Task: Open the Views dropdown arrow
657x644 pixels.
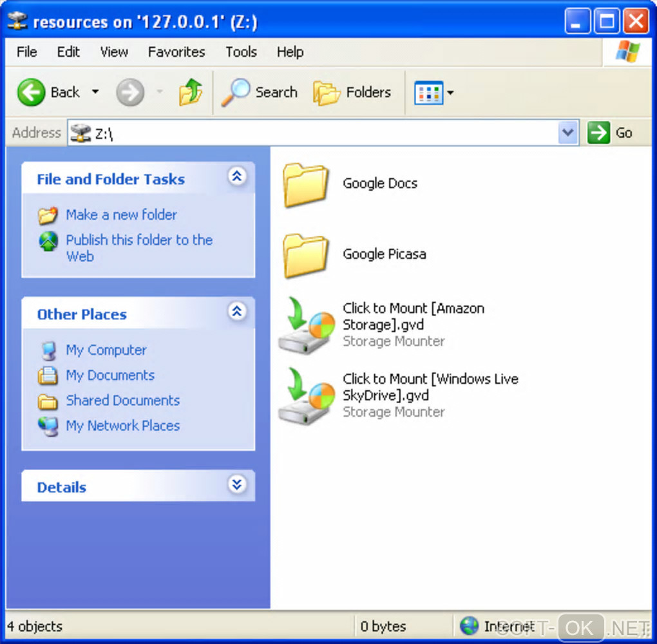Action: coord(450,93)
